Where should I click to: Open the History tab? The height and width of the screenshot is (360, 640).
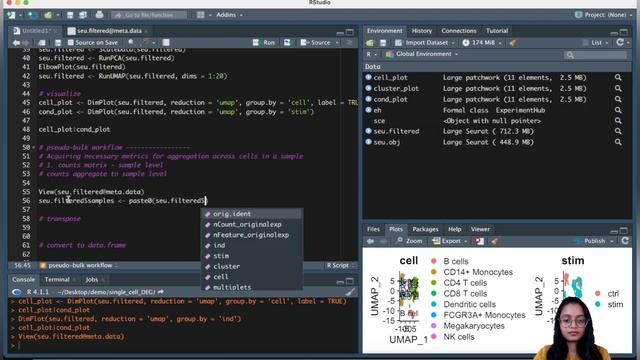click(x=422, y=31)
